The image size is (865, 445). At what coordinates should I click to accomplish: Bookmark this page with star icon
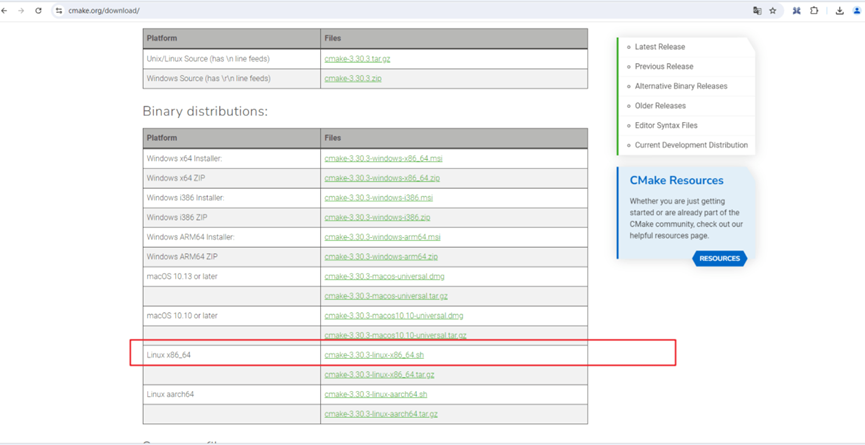tap(773, 10)
